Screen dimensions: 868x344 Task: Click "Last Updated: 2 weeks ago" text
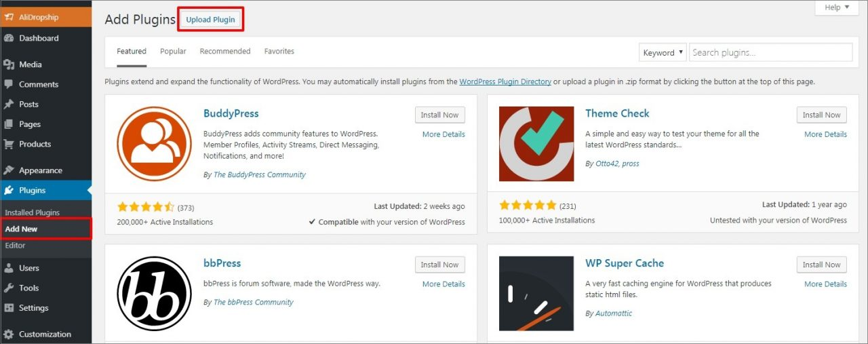420,206
